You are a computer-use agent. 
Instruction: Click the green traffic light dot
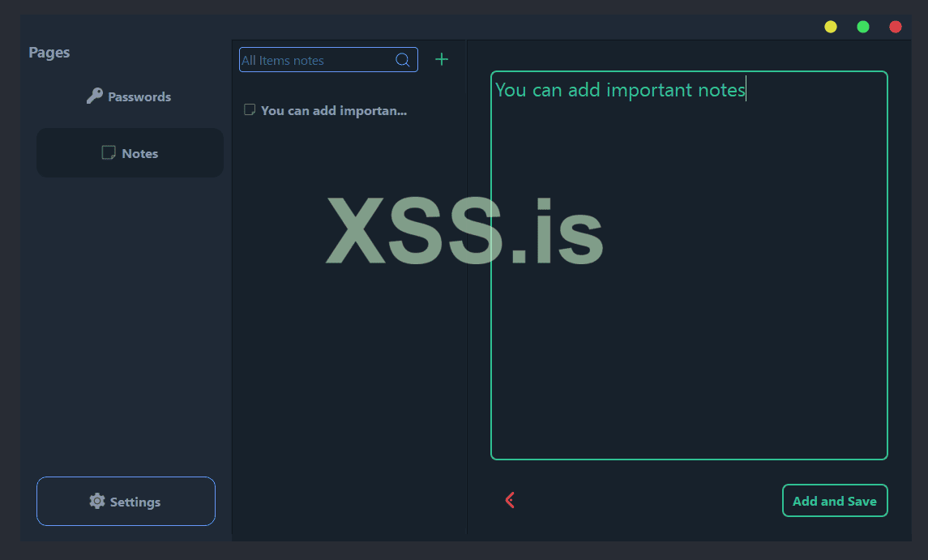(862, 26)
